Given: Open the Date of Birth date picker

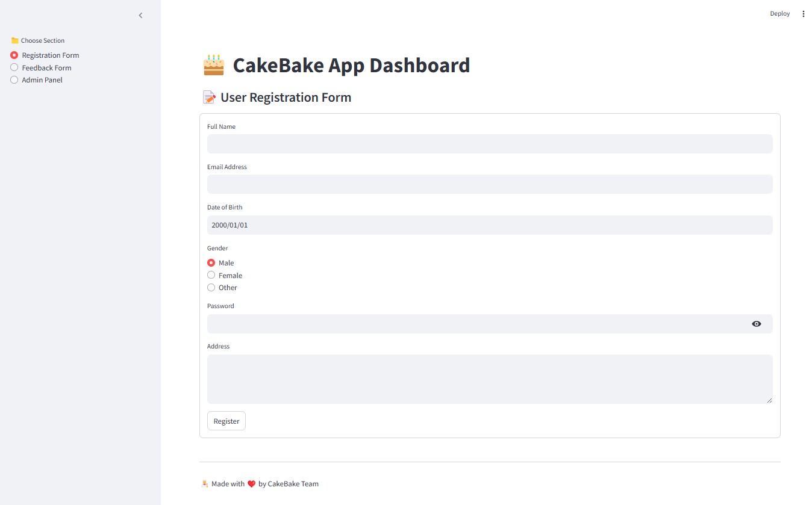Looking at the screenshot, I should (x=490, y=225).
